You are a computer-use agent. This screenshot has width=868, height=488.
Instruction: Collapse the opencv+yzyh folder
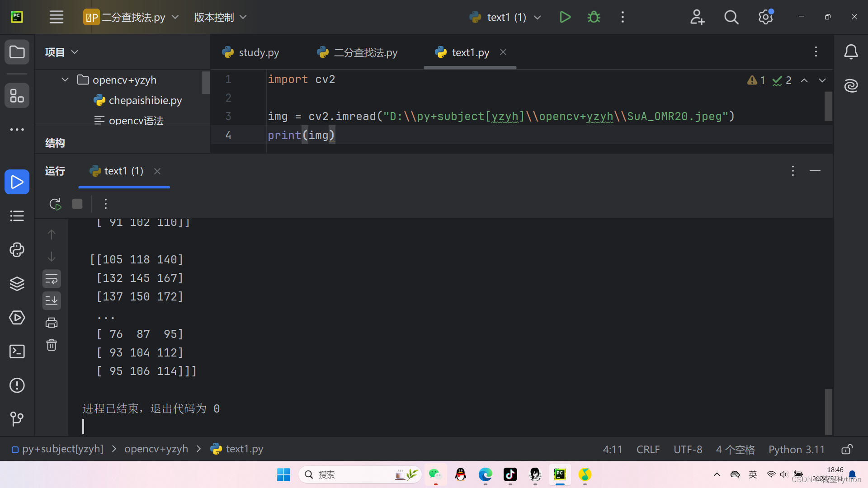pyautogui.click(x=65, y=80)
